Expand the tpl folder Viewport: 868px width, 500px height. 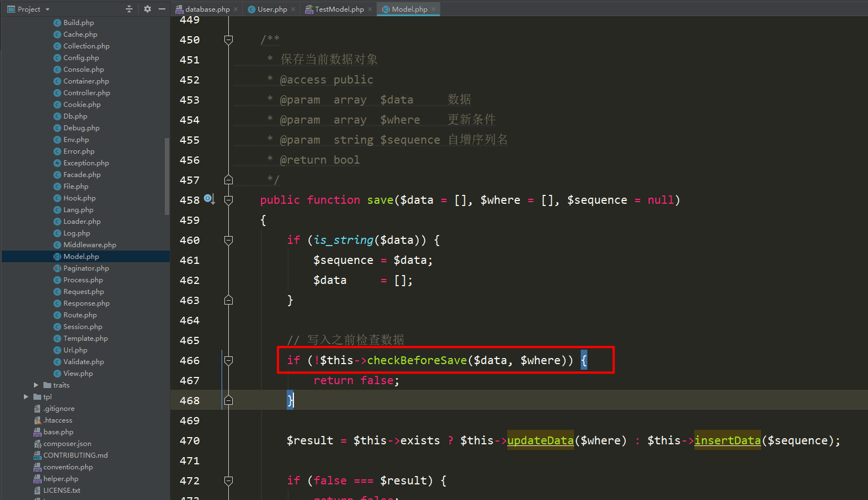[26, 397]
